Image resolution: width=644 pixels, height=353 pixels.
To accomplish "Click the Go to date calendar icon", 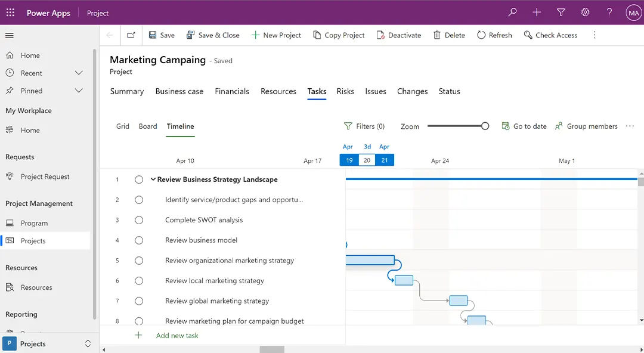I will click(506, 126).
